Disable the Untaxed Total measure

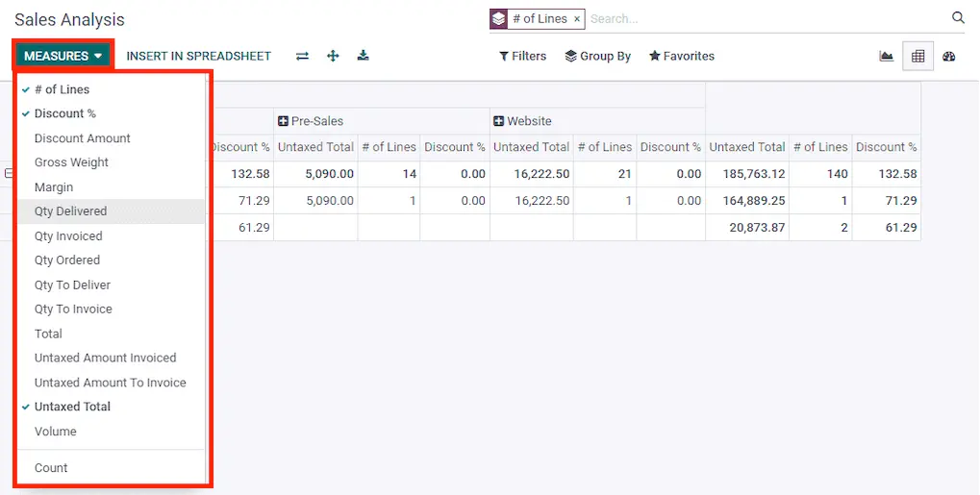72,407
